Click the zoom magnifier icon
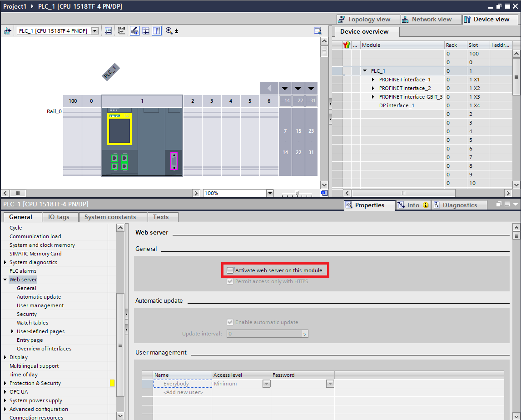The width and height of the screenshot is (521, 420). coord(169,31)
